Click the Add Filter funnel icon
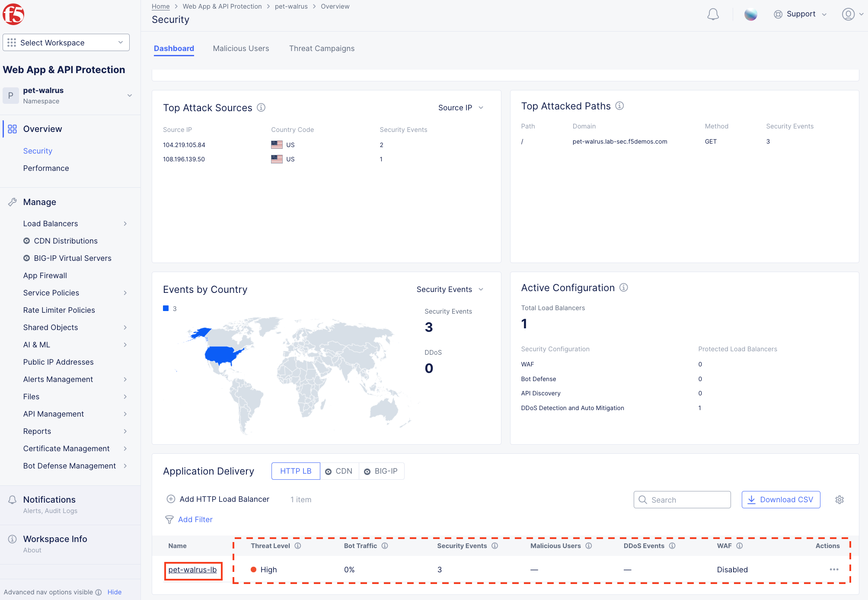This screenshot has width=868, height=600. pyautogui.click(x=169, y=520)
